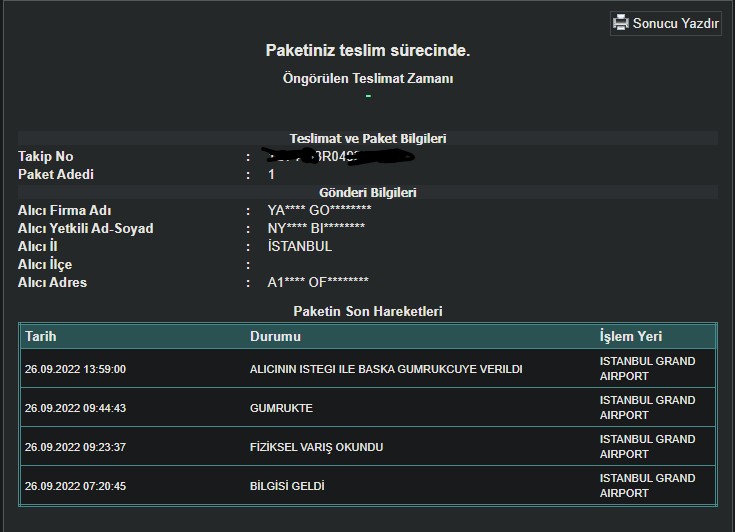735x532 pixels.
Task: Select the GUMRUKTE status row
Action: pyautogui.click(x=281, y=408)
